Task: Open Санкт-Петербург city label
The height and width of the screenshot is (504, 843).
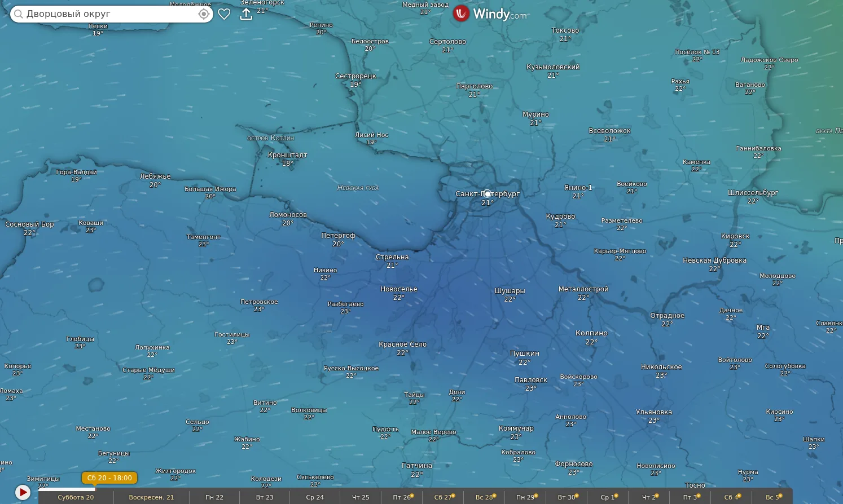Action: pyautogui.click(x=488, y=193)
